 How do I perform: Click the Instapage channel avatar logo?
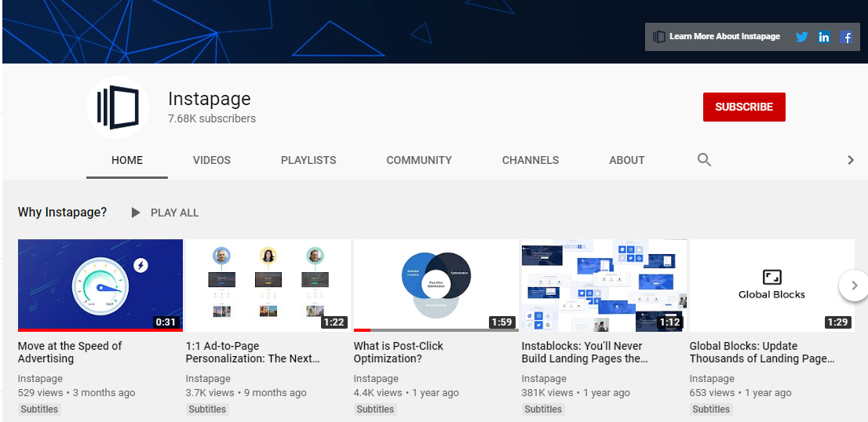(118, 107)
